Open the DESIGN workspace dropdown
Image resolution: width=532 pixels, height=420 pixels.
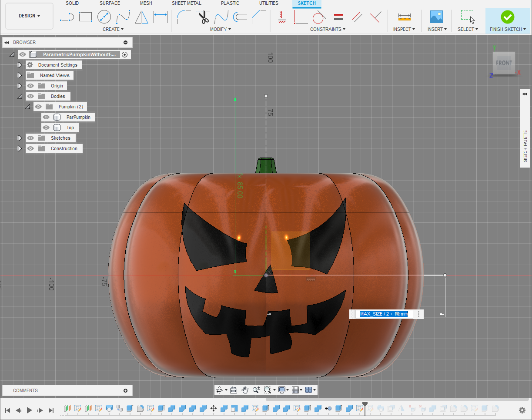coord(30,16)
